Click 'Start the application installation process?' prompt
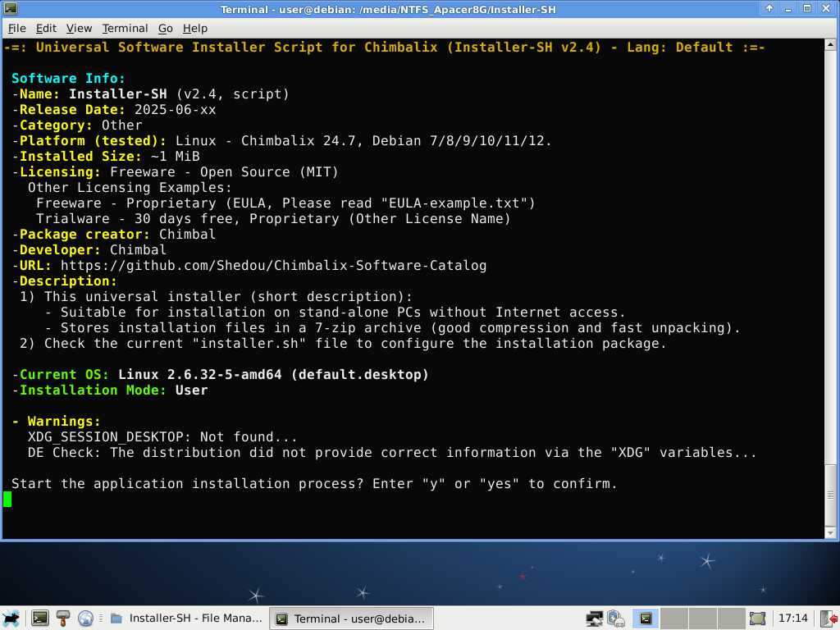 188,484
